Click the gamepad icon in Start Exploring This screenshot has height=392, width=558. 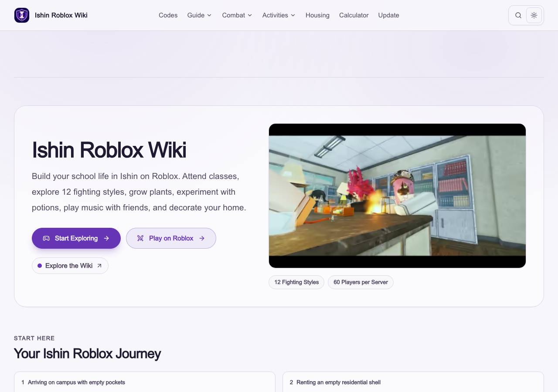pyautogui.click(x=46, y=238)
